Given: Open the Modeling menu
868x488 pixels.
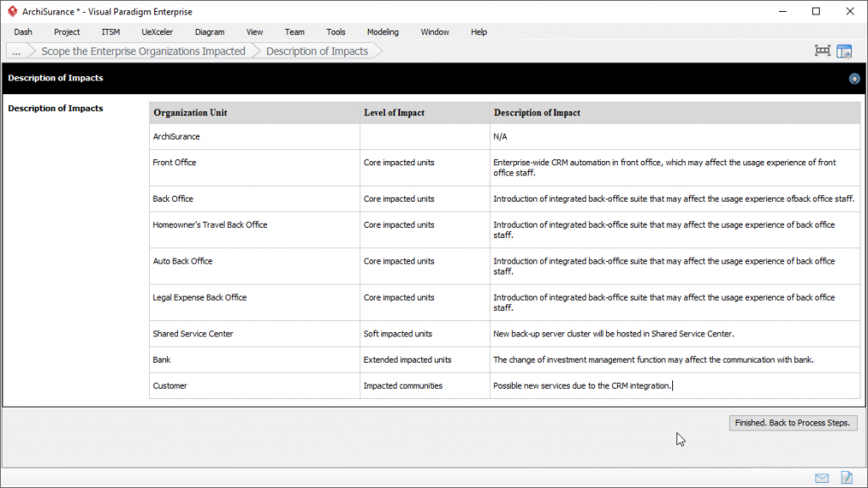Looking at the screenshot, I should pyautogui.click(x=382, y=32).
